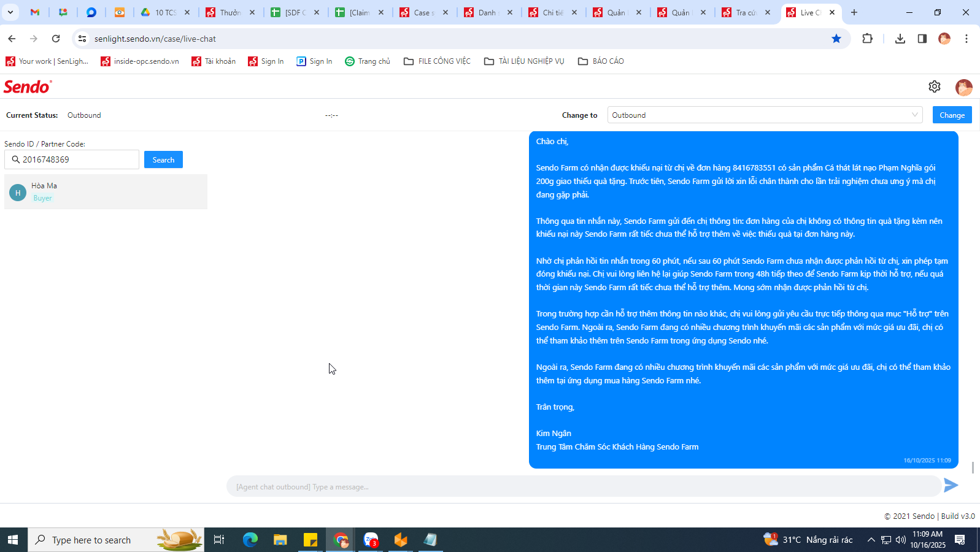Reload the page
This screenshot has height=552, width=980.
pos(56,39)
